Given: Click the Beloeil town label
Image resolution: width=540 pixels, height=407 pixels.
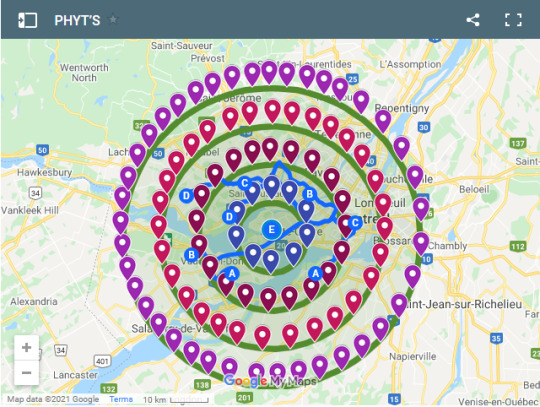Looking at the screenshot, I should pyautogui.click(x=474, y=189).
